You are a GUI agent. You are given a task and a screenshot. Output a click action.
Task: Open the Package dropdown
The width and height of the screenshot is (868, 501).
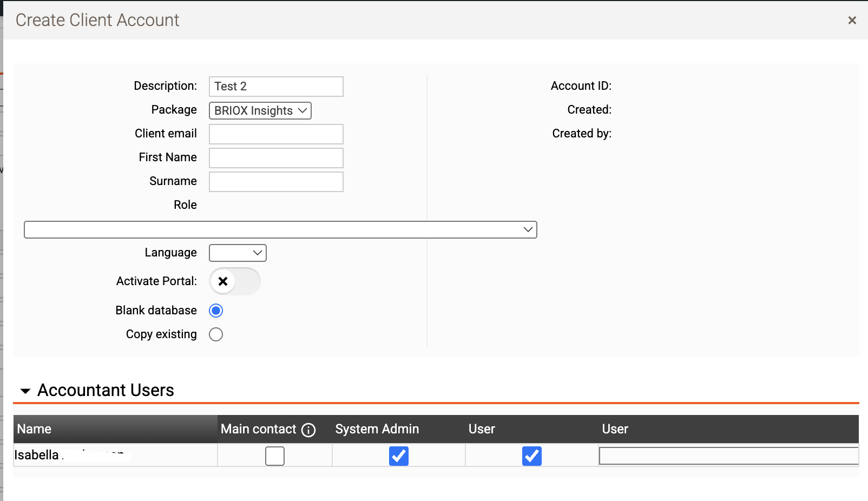pos(260,110)
